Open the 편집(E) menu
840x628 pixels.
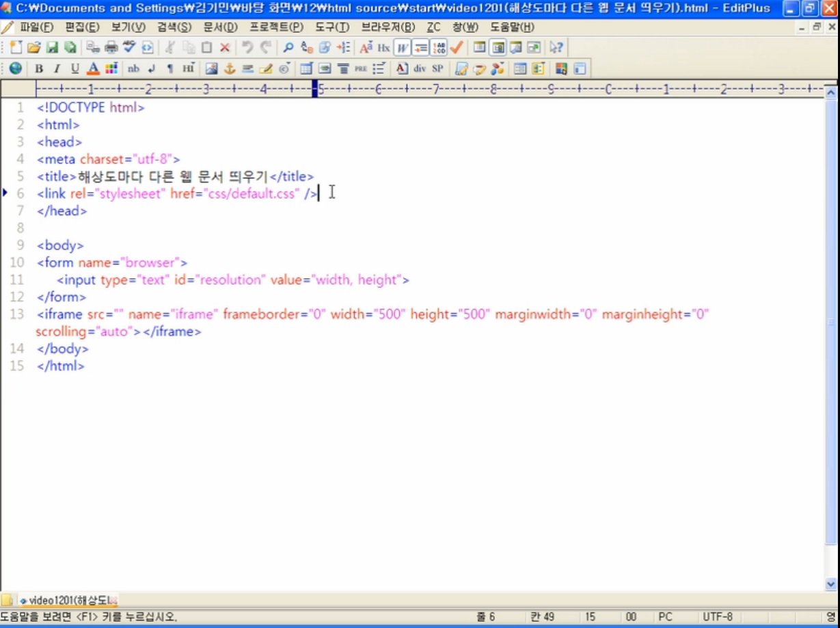[x=82, y=27]
